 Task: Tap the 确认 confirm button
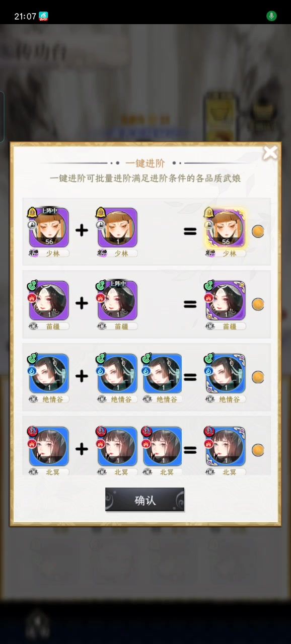point(144,500)
